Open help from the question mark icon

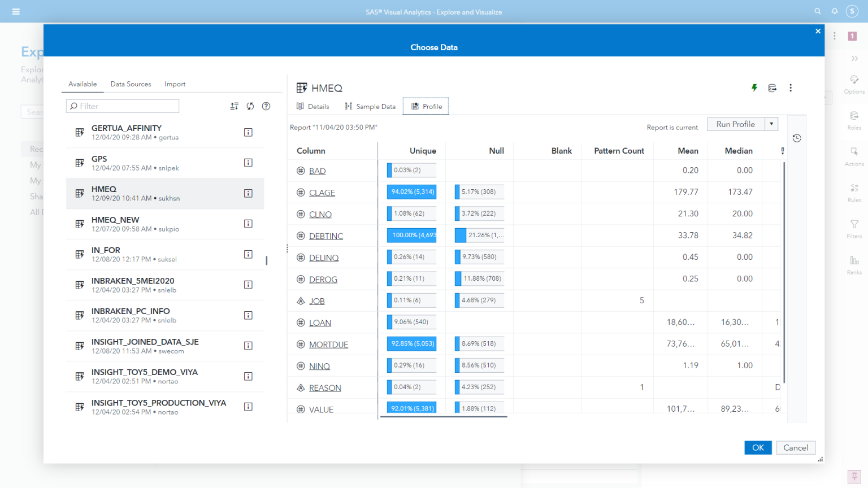coord(266,106)
